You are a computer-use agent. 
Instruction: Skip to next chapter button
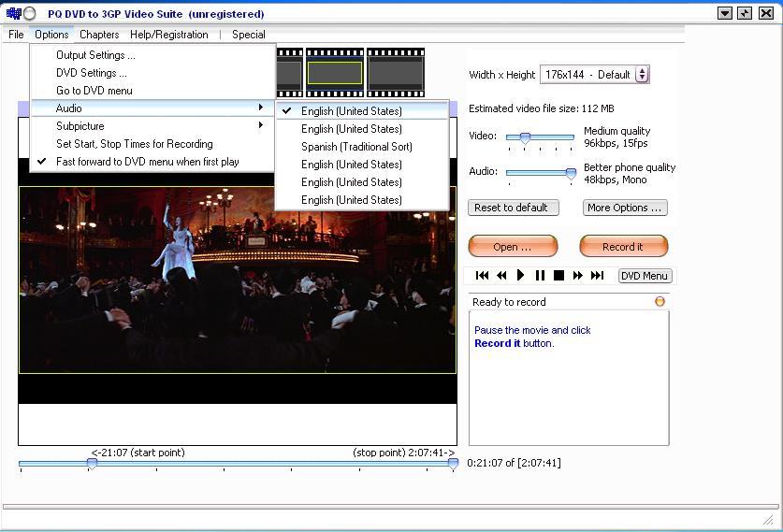tap(597, 276)
